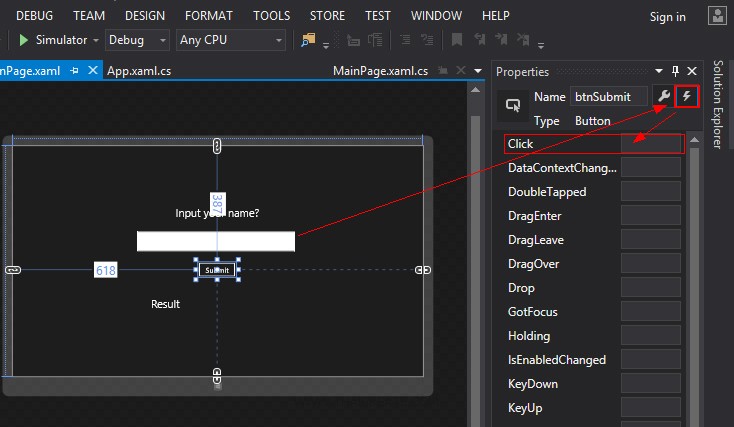Open the WINDOW menu
Screen dimensions: 734x427
pyautogui.click(x=436, y=15)
